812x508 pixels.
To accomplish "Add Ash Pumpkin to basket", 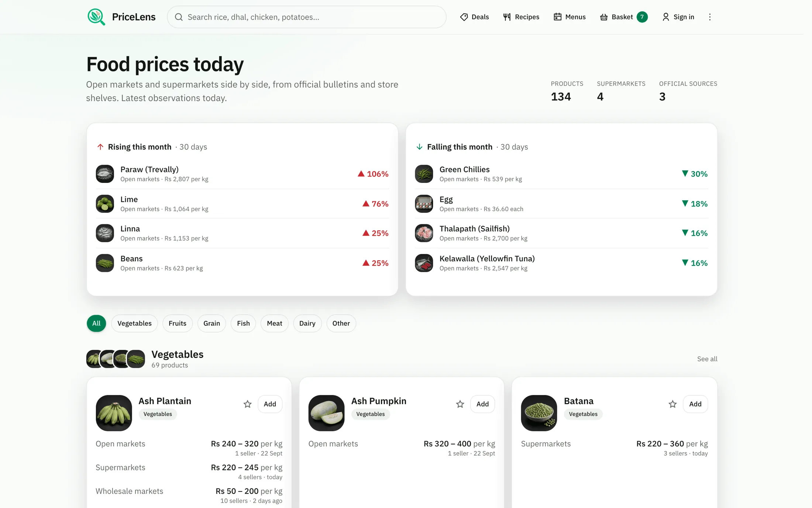I will coord(482,404).
